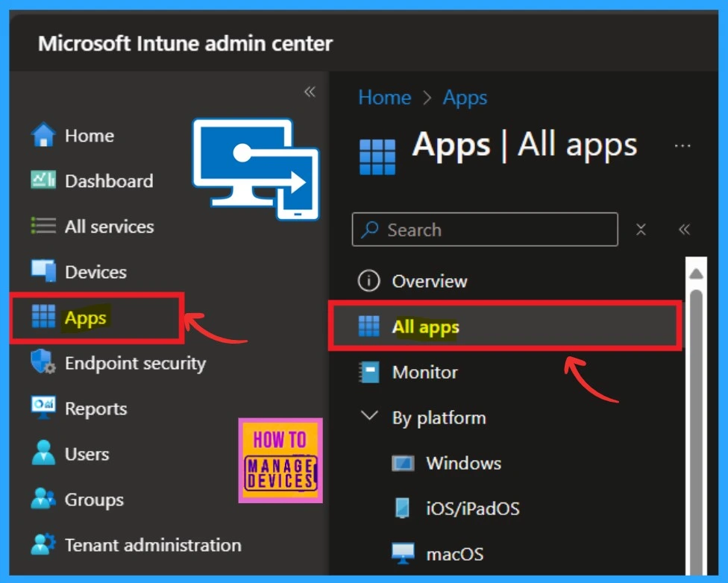Click the Apps breadcrumb link
Viewport: 728px width, 583px height.
pos(465,98)
